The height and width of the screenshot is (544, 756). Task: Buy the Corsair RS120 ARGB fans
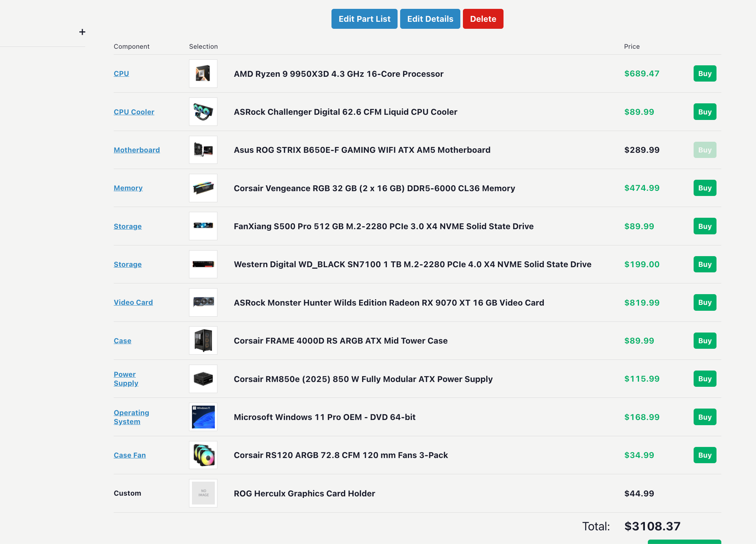tap(705, 455)
